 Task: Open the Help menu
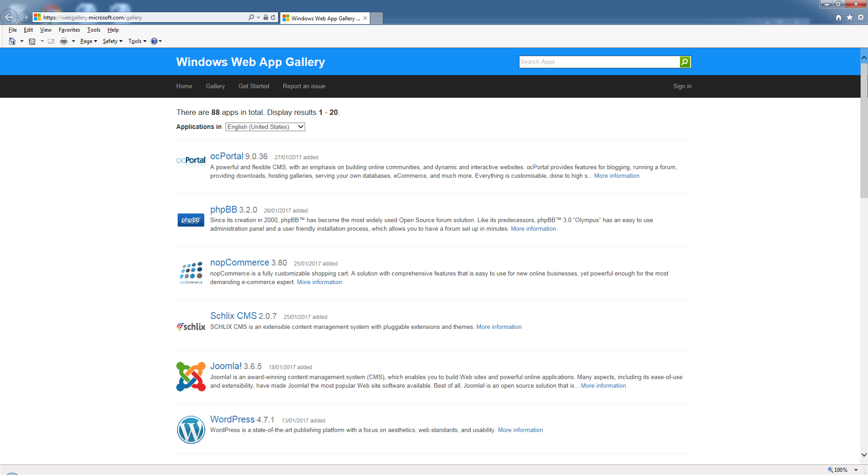point(113,30)
